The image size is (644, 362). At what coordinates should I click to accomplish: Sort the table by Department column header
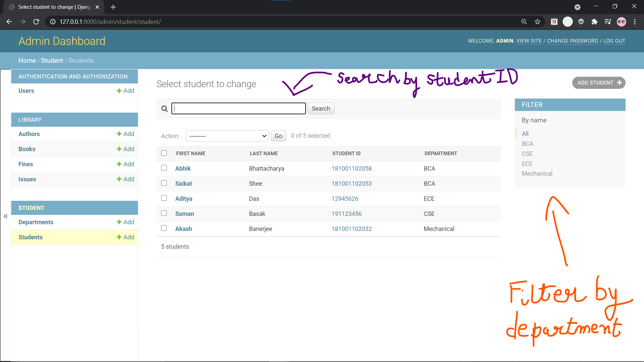[440, 154]
